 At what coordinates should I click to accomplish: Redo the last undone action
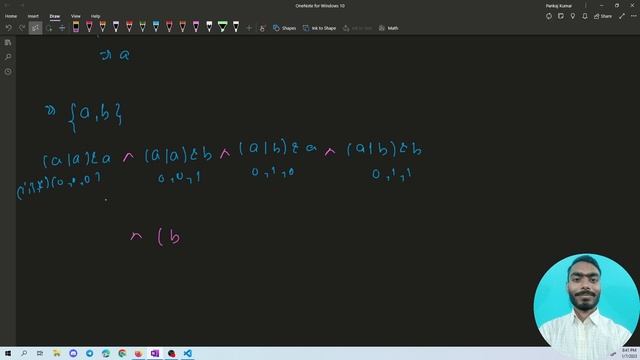pyautogui.click(x=22, y=28)
